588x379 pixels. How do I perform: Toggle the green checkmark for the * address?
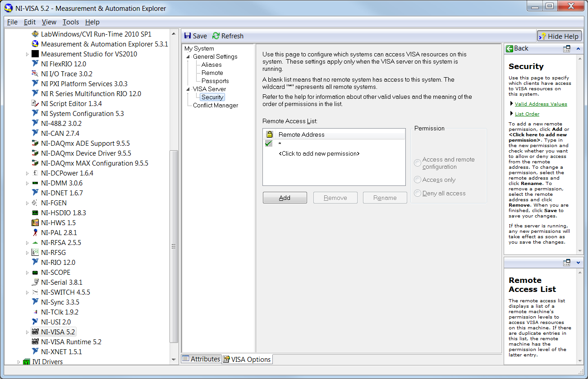269,143
